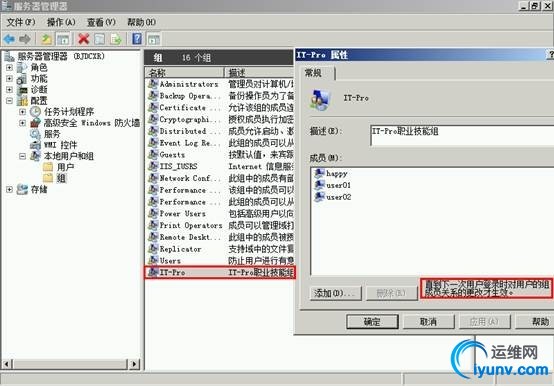Click the Export list toolbar icon
Image resolution: width=554 pixels, height=386 pixels.
[116, 39]
